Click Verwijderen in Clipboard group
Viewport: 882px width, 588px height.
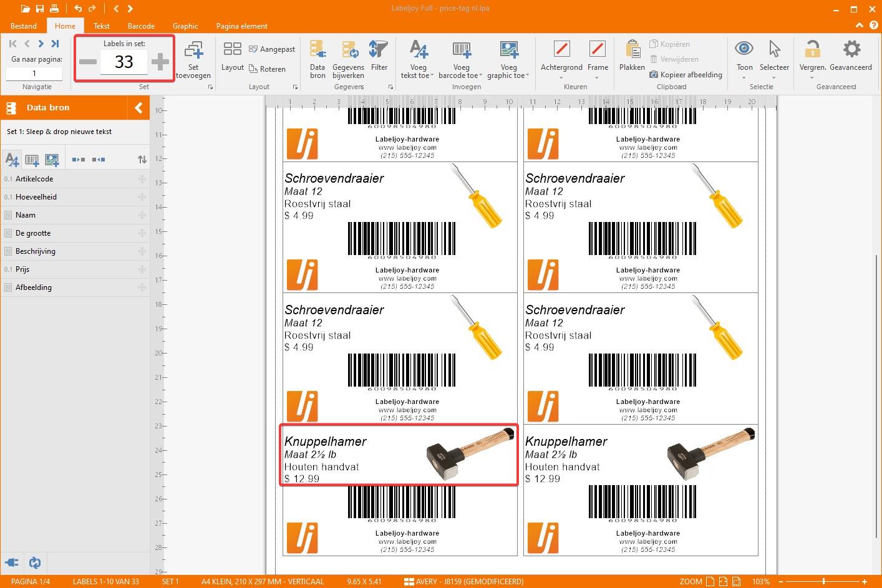(674, 59)
